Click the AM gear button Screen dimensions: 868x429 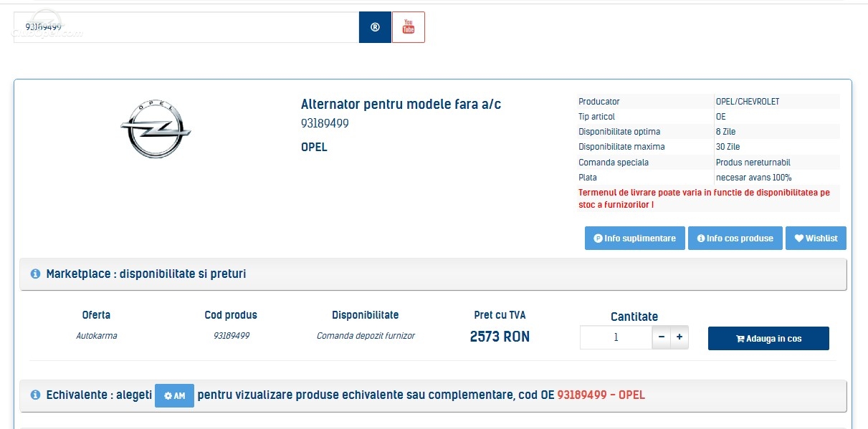coord(174,396)
